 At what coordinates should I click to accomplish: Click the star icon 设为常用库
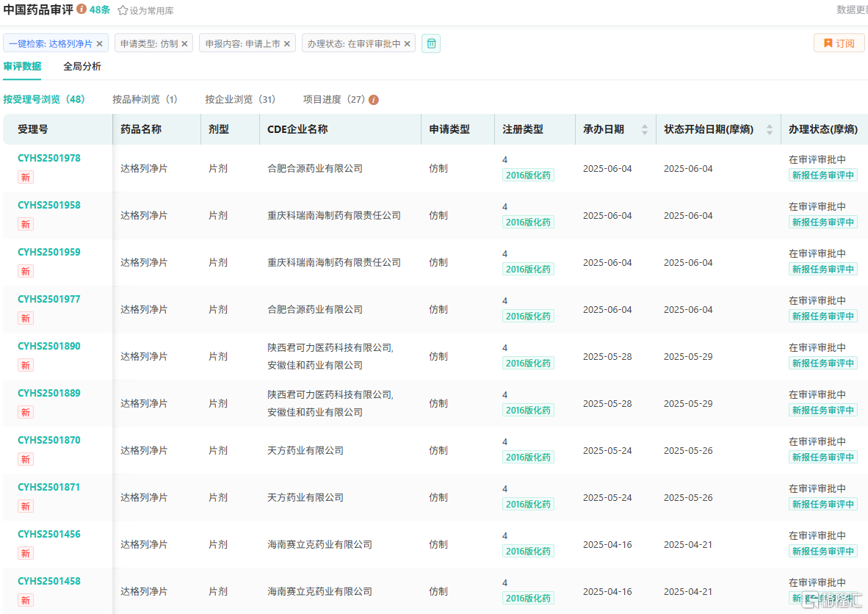coord(123,10)
